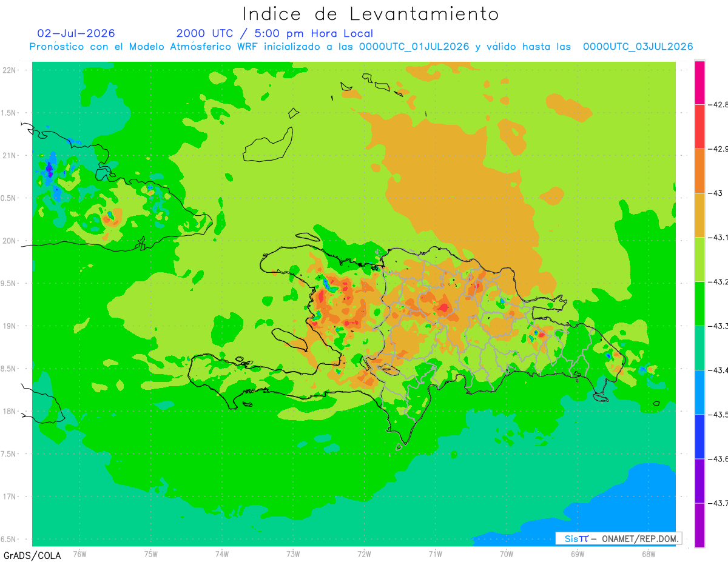Click the '68W' longitude label

649,554
